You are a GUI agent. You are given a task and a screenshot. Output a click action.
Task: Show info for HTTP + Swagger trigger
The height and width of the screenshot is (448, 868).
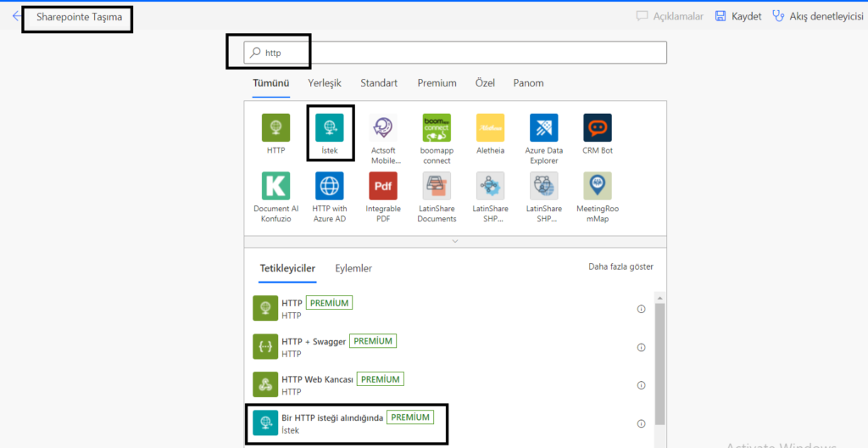pos(642,348)
